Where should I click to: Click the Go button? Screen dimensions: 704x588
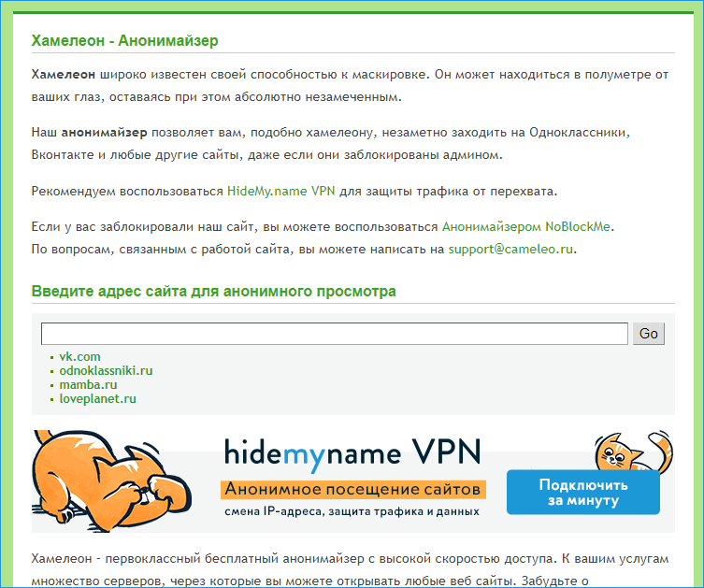click(648, 334)
